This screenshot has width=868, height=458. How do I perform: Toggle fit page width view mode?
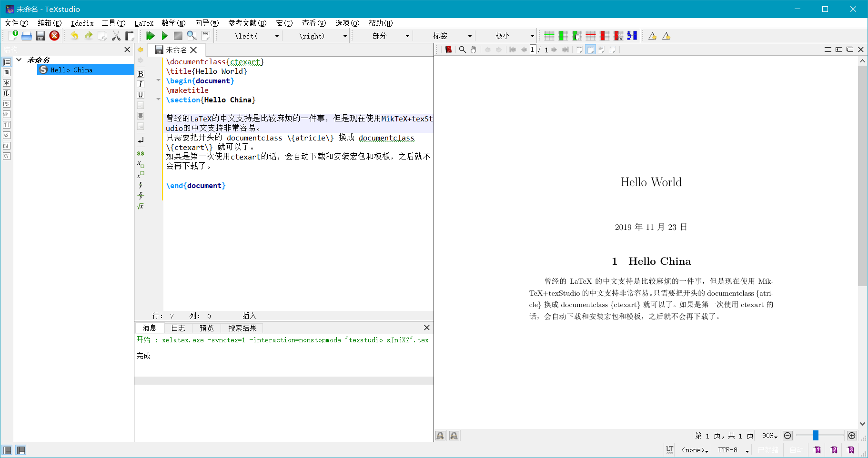tap(591, 49)
